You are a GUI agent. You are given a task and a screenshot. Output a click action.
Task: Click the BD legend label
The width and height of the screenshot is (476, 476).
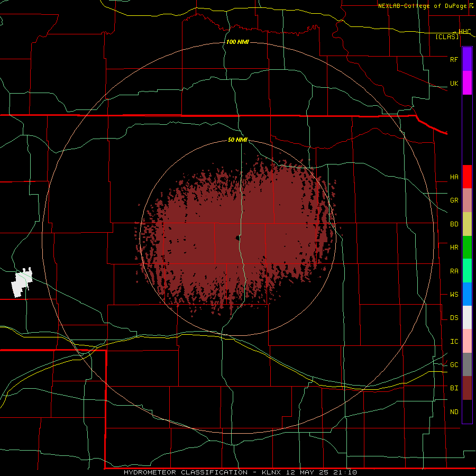point(454,224)
